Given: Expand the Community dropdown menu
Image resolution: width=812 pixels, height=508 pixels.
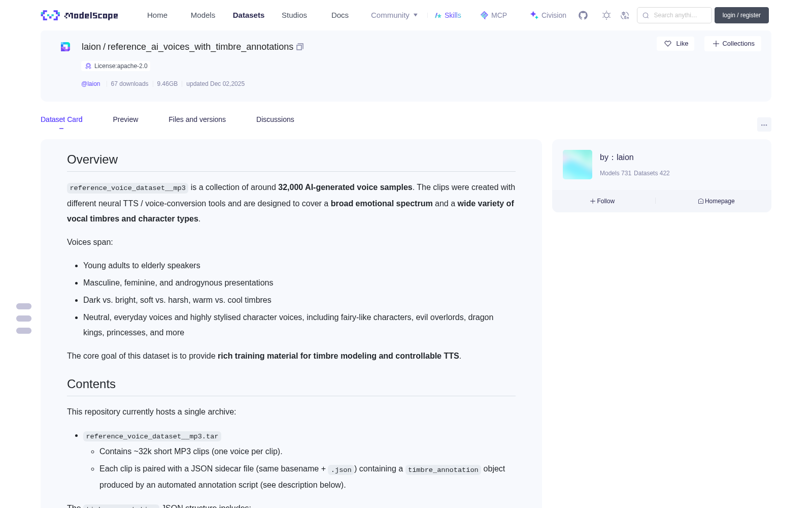Looking at the screenshot, I should pyautogui.click(x=394, y=15).
